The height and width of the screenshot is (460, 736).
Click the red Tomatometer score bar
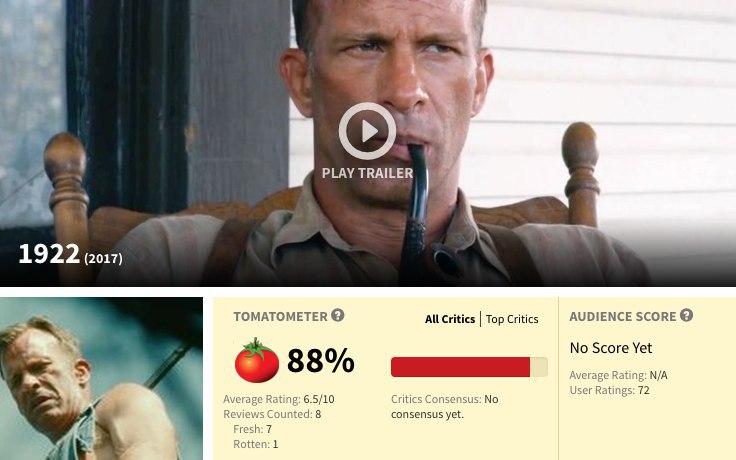tap(469, 367)
